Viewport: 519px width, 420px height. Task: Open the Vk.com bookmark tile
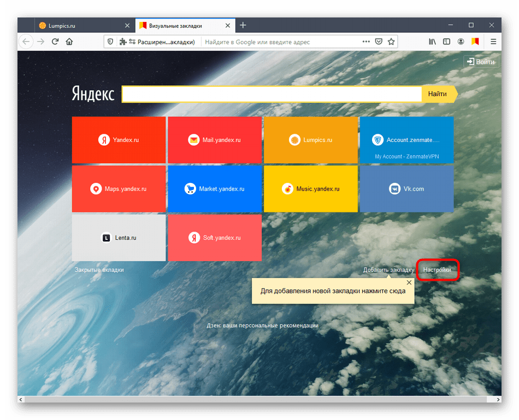(x=407, y=189)
